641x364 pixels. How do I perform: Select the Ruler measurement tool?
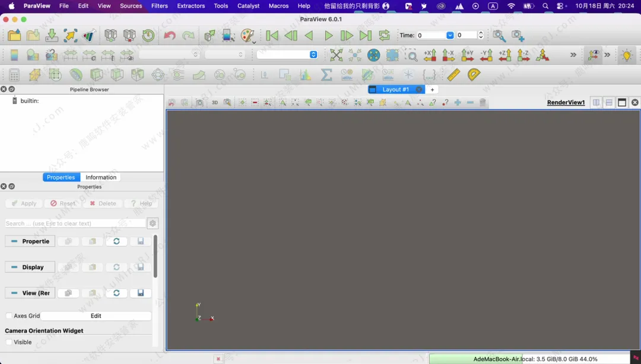pos(453,75)
